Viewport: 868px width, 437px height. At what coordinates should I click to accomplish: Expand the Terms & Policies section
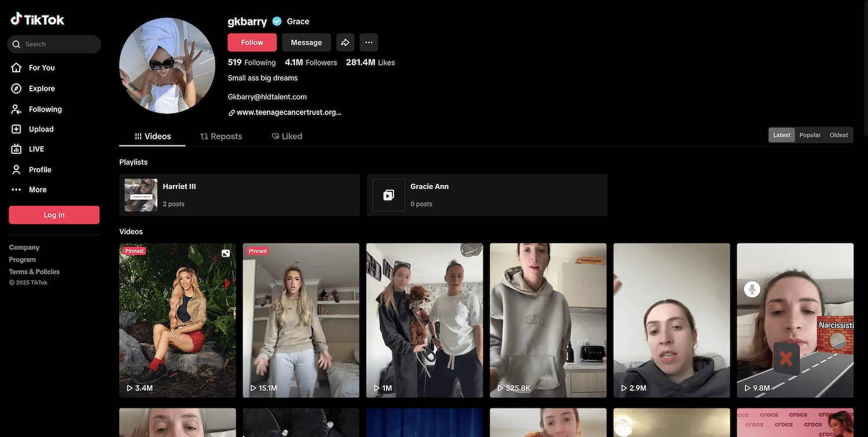34,272
